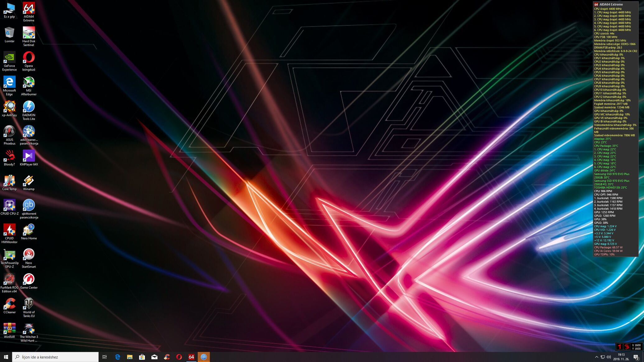Open Opera browser from taskbar
The height and width of the screenshot is (362, 644).
[179, 357]
